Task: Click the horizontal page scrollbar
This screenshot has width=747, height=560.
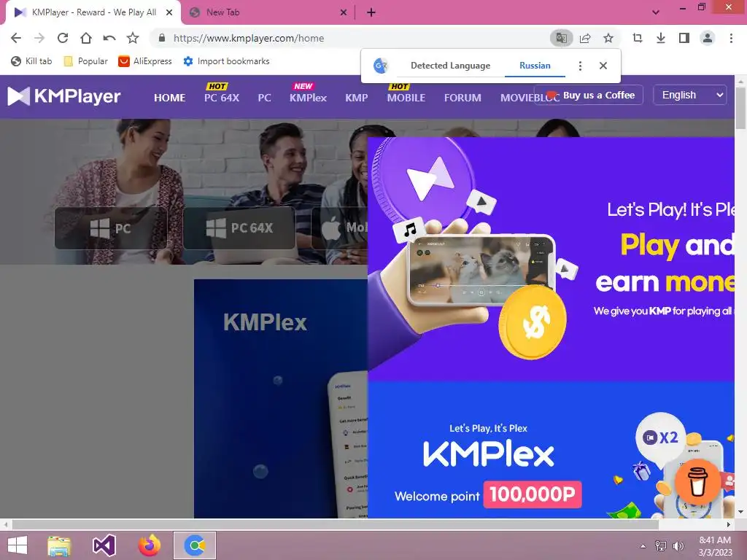Action: [336, 524]
